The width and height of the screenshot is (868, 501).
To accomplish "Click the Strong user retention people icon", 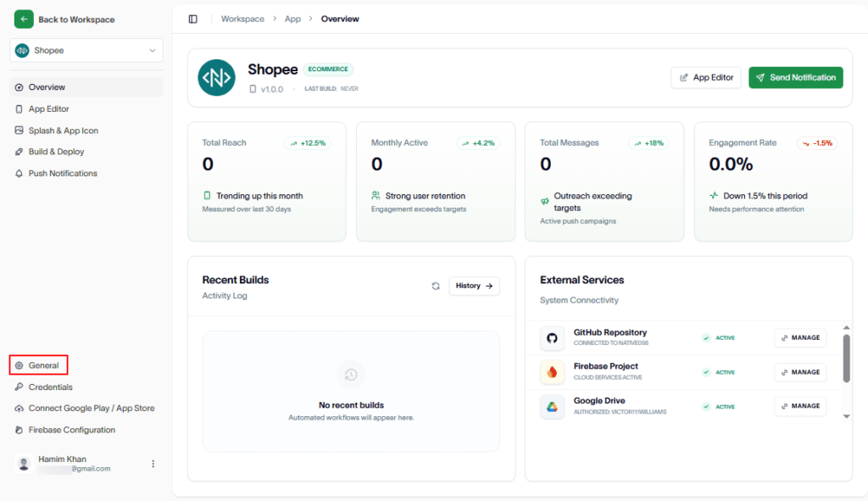I will pos(376,196).
